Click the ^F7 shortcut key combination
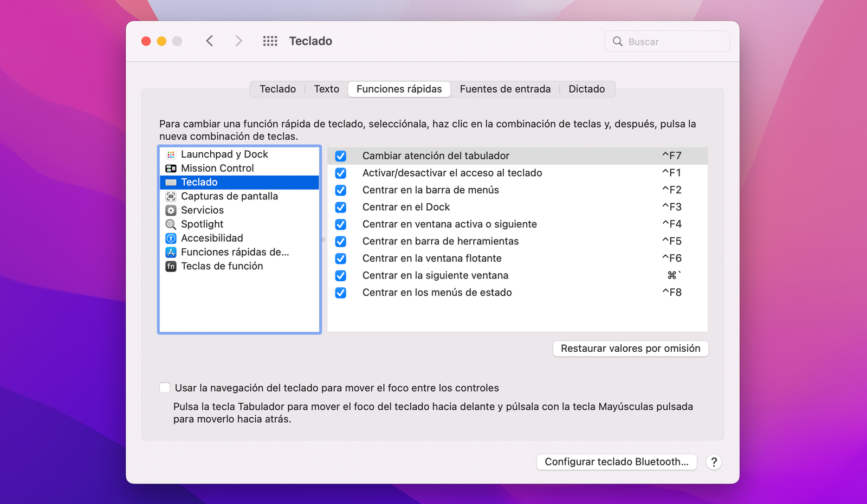This screenshot has height=504, width=867. pyautogui.click(x=672, y=156)
